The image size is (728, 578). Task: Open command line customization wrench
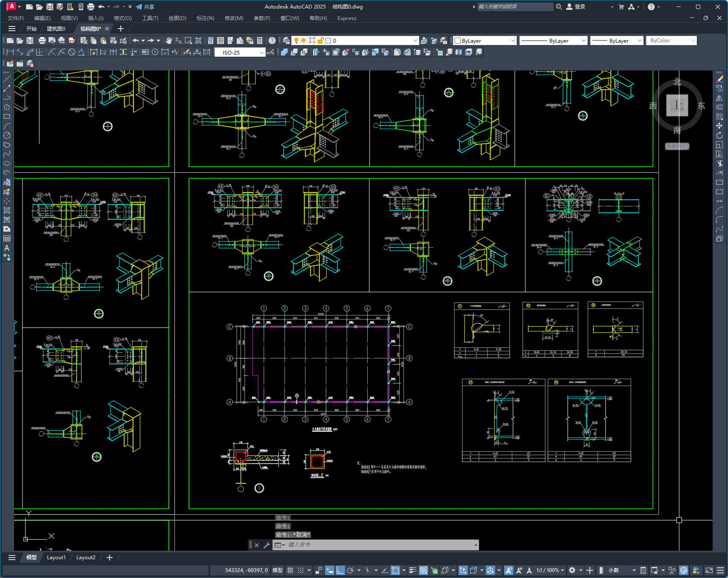[x=267, y=545]
